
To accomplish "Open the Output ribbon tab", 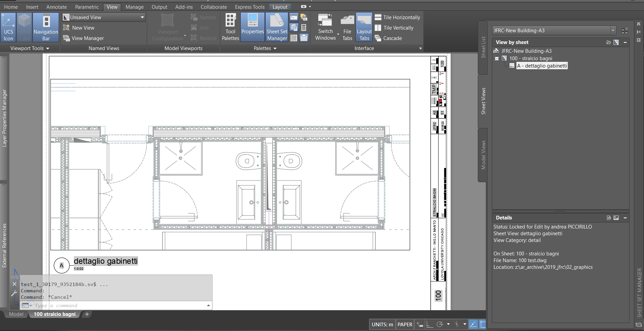I will (x=159, y=7).
